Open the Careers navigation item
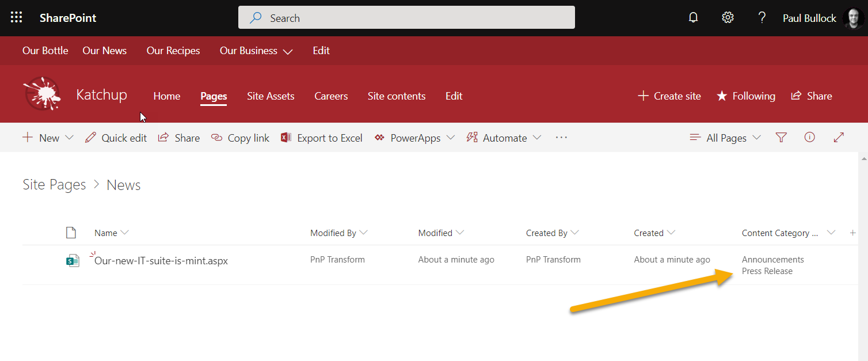 pyautogui.click(x=331, y=96)
